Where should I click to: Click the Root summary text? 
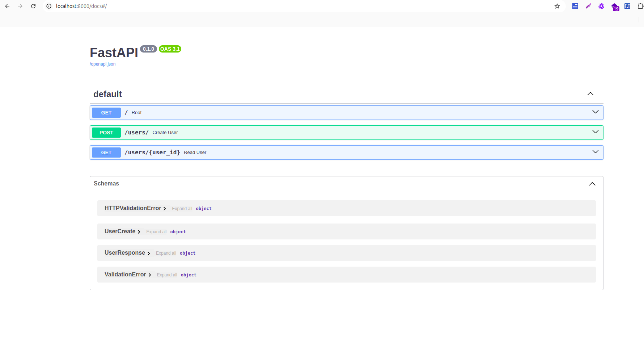(136, 113)
